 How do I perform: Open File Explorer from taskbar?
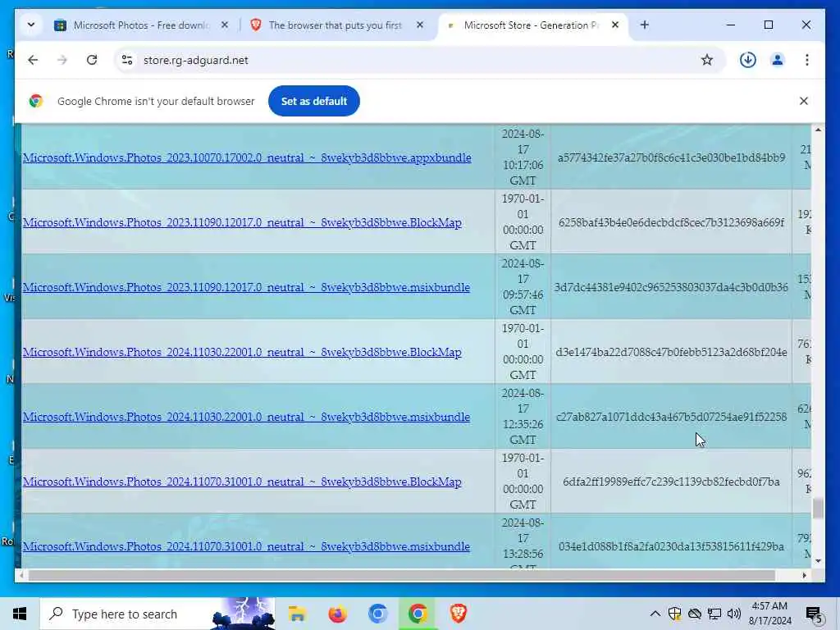(x=297, y=614)
